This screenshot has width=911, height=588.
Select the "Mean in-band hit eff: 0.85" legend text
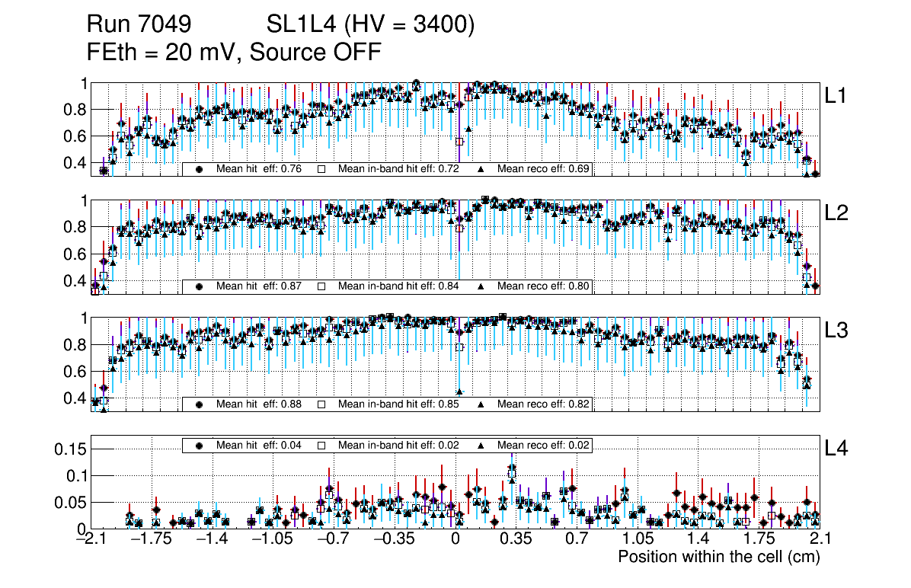398,404
